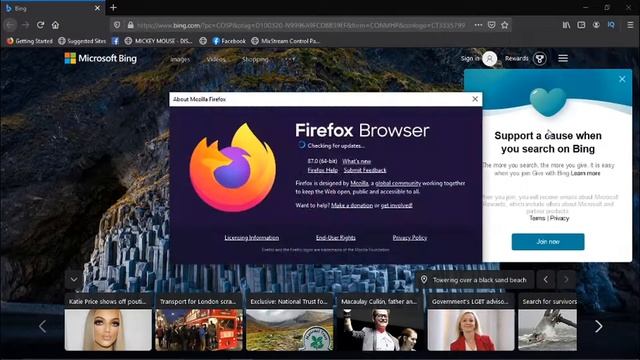Image resolution: width=640 pixels, height=360 pixels.
Task: Show site security padlock info
Action: (x=130, y=25)
